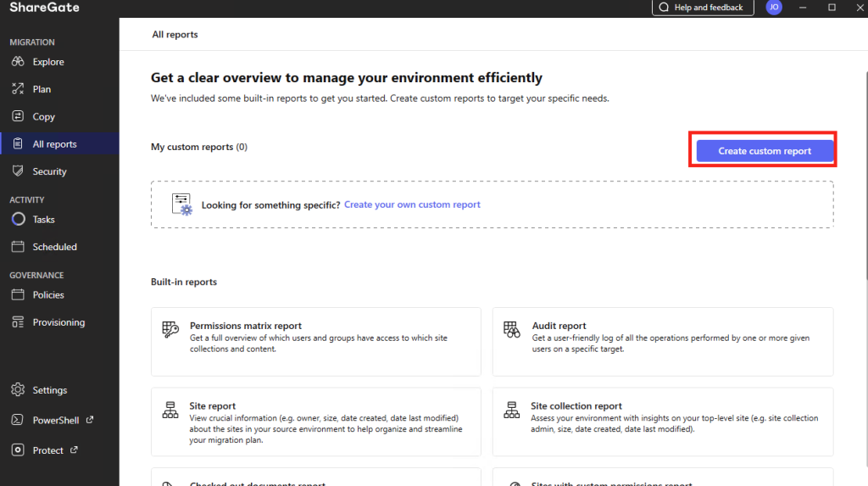The image size is (868, 486).
Task: Select the Plan icon in sidebar
Action: pos(18,89)
